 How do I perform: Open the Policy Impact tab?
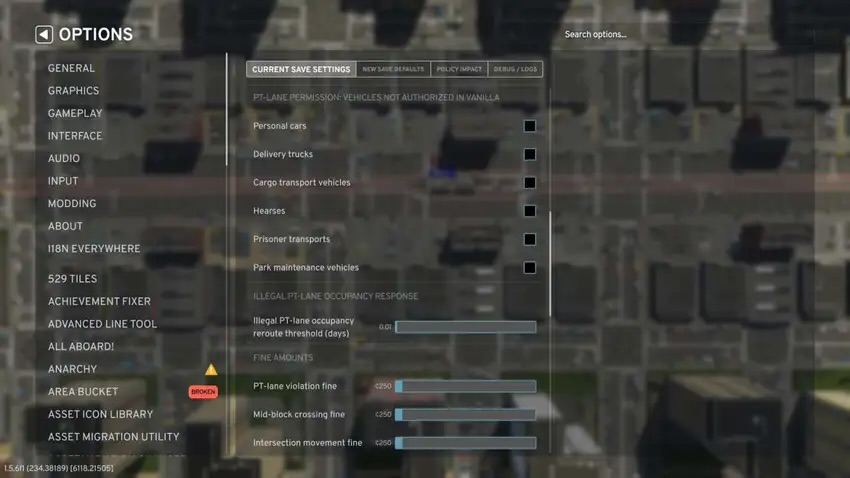(x=459, y=70)
